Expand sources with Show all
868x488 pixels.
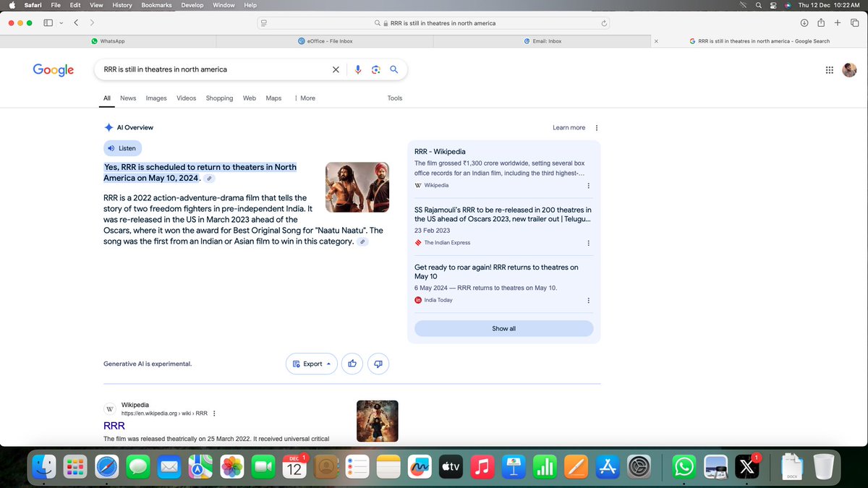point(503,328)
